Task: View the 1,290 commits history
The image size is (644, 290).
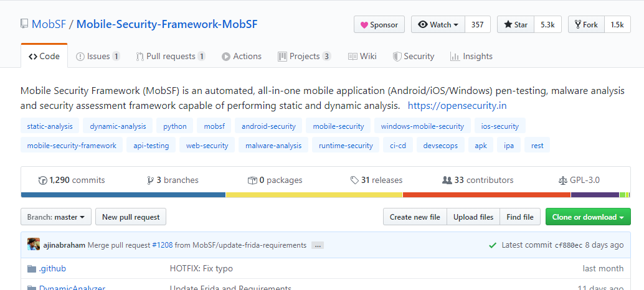Action: click(72, 180)
